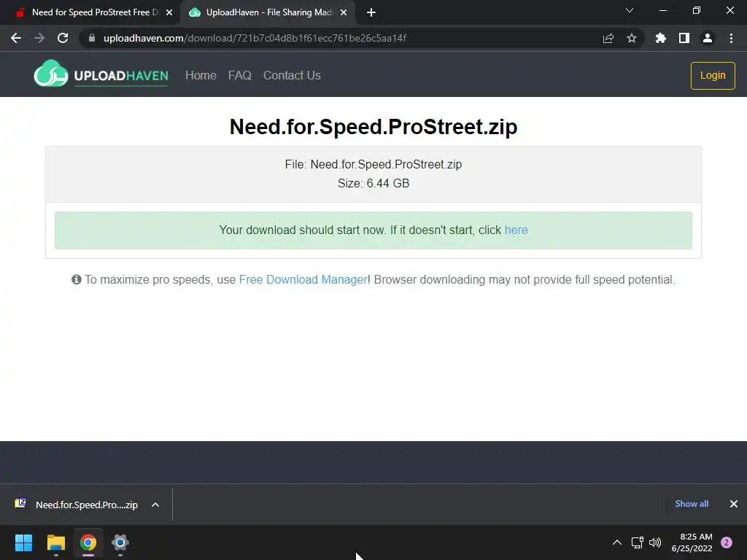Open the browser side panel
The image size is (747, 560).
[684, 38]
